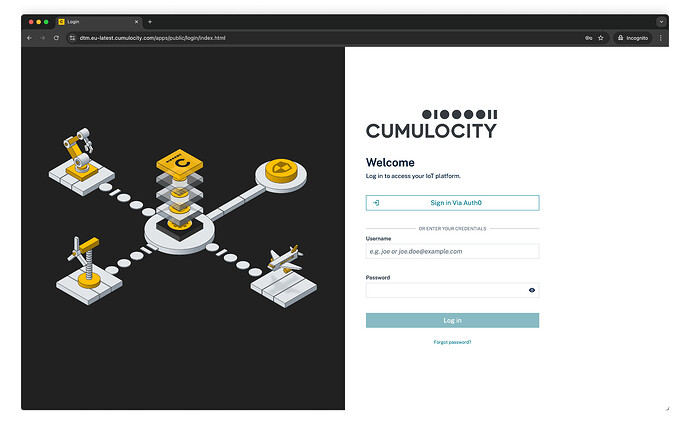This screenshot has height=437, width=690.
Task: Click the address bar URL
Action: (152, 38)
